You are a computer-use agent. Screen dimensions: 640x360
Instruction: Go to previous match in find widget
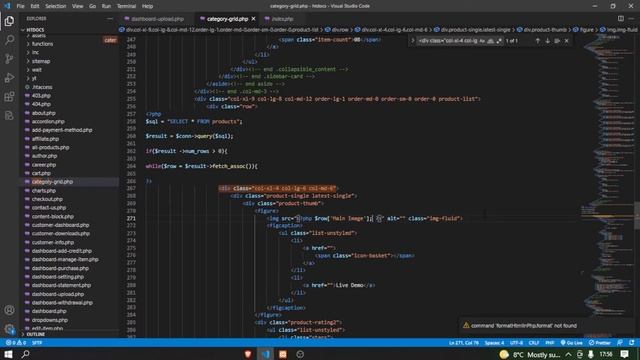pyautogui.click(x=538, y=41)
